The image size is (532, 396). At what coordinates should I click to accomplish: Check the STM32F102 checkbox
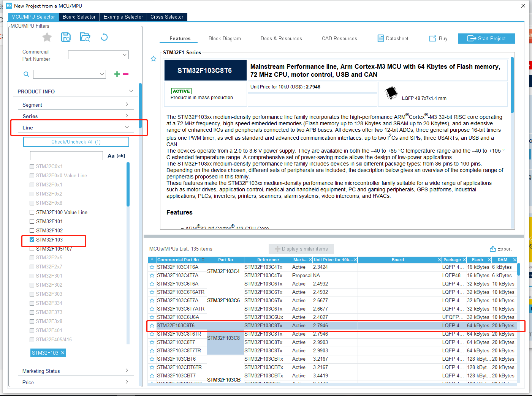32,230
